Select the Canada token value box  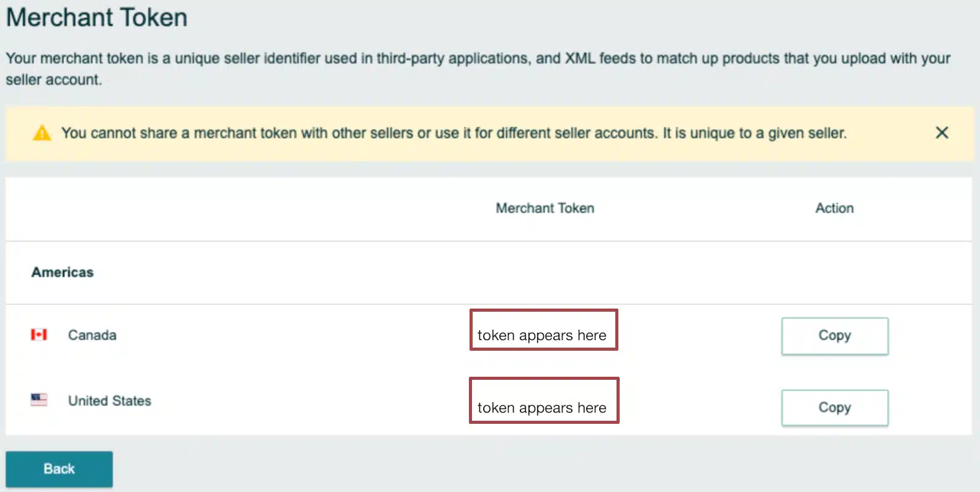pos(543,330)
